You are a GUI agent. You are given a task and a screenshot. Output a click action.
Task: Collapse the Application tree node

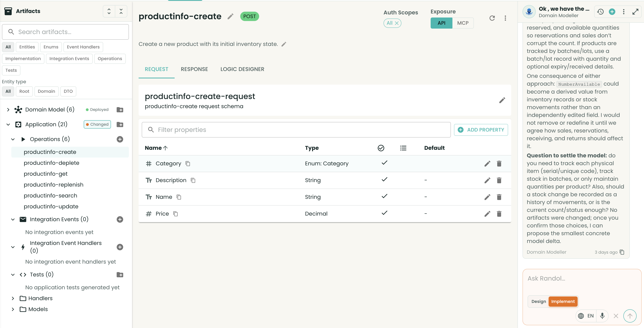click(8, 124)
